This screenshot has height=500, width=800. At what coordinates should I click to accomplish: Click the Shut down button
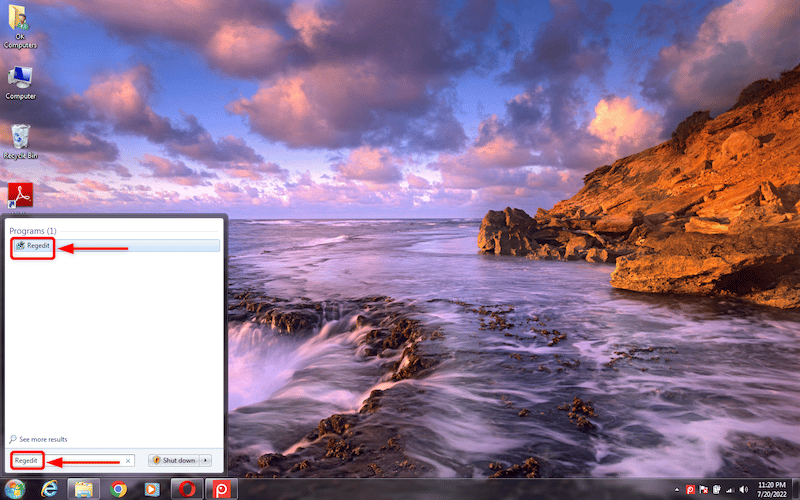(x=174, y=460)
